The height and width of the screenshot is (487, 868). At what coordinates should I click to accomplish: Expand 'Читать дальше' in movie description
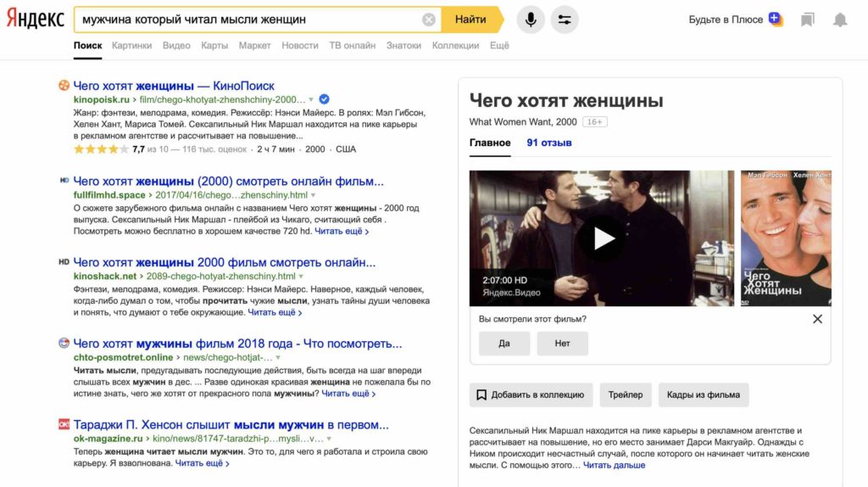[614, 466]
